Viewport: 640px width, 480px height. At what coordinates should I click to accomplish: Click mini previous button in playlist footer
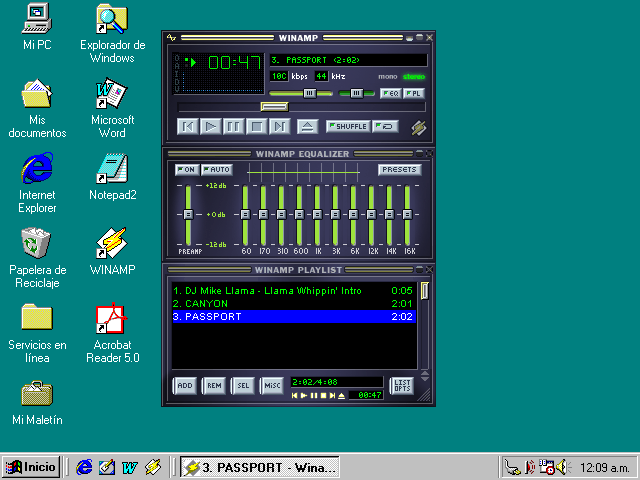(294, 396)
